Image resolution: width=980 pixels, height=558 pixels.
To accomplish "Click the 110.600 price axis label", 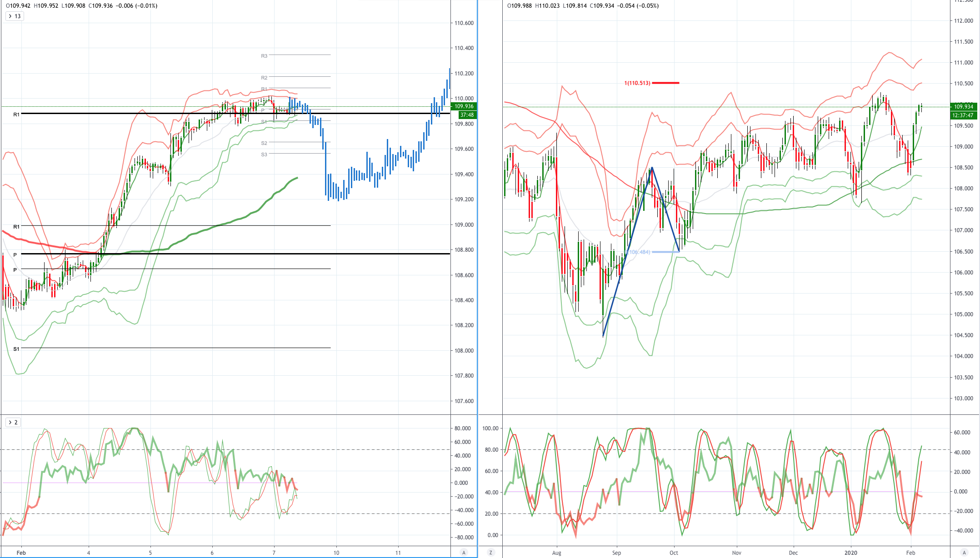I will point(464,23).
